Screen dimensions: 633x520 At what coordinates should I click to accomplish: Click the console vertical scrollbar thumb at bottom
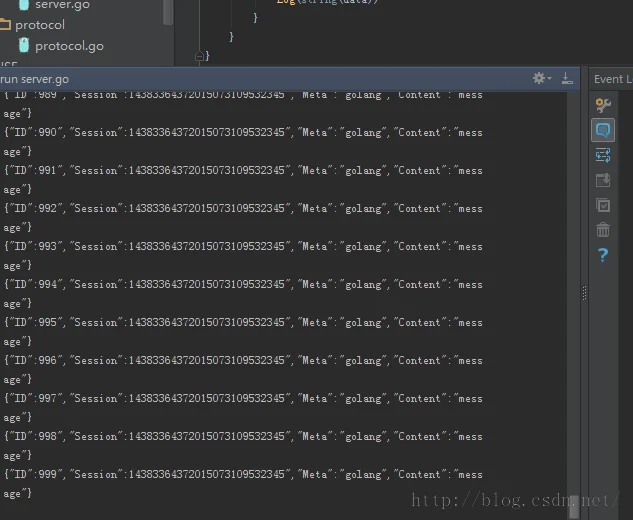(x=574, y=507)
